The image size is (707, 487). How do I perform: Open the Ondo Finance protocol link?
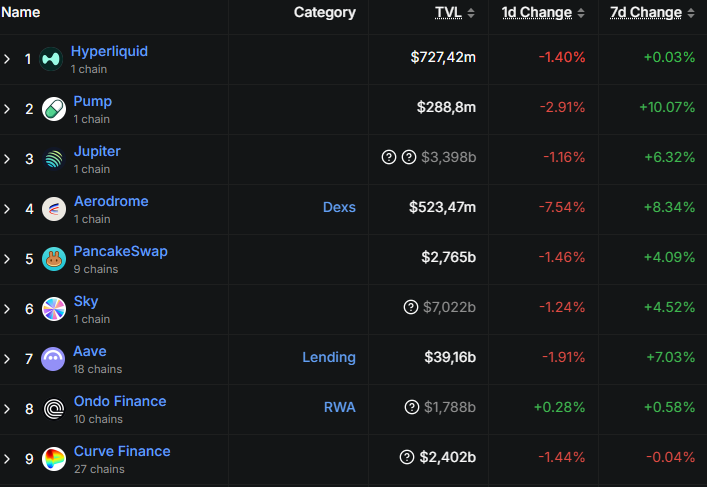coord(120,401)
